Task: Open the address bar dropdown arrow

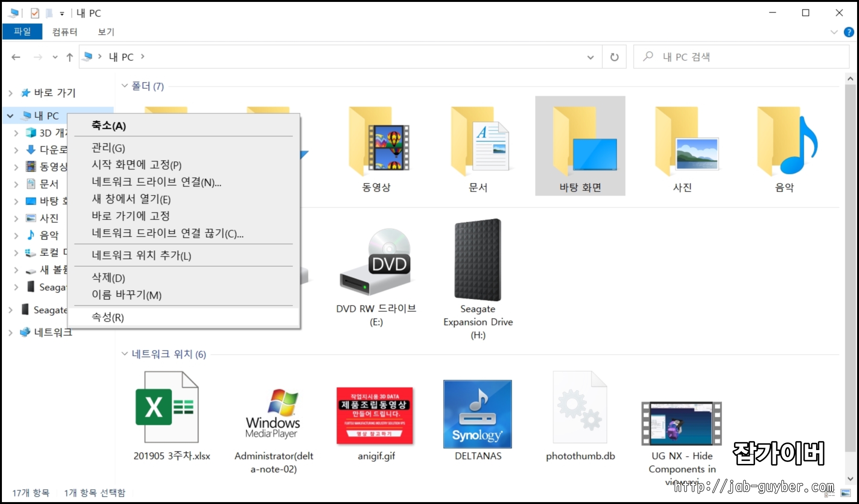Action: 591,57
